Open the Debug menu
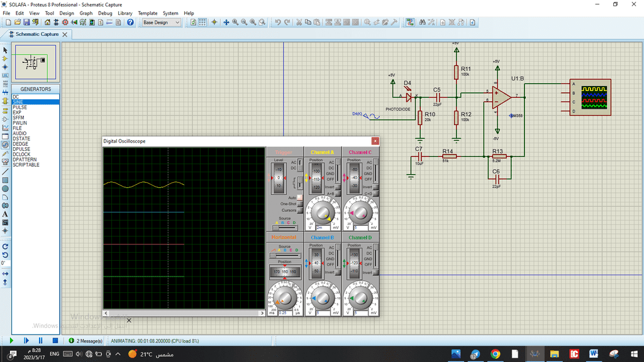Viewport: 644px width, 362px height. [105, 13]
